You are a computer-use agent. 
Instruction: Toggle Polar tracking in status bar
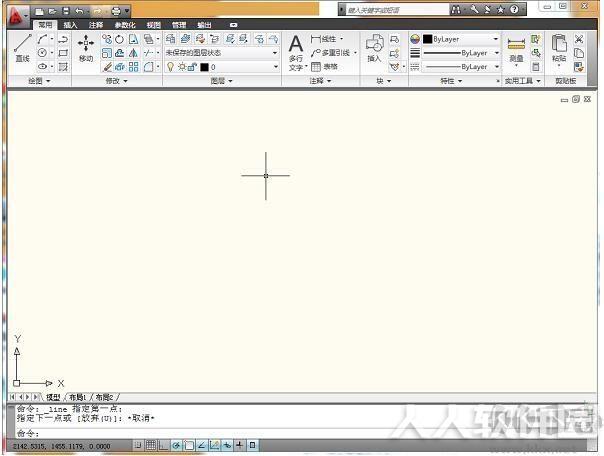176,446
